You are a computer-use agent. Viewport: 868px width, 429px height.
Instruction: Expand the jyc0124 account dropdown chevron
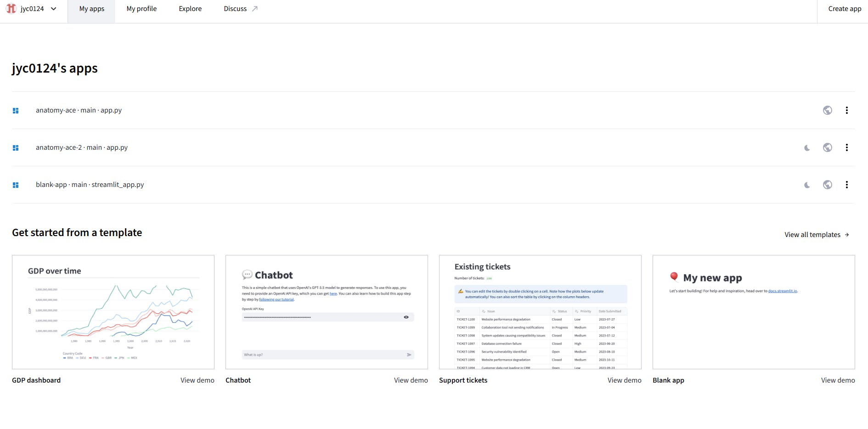[x=54, y=9]
